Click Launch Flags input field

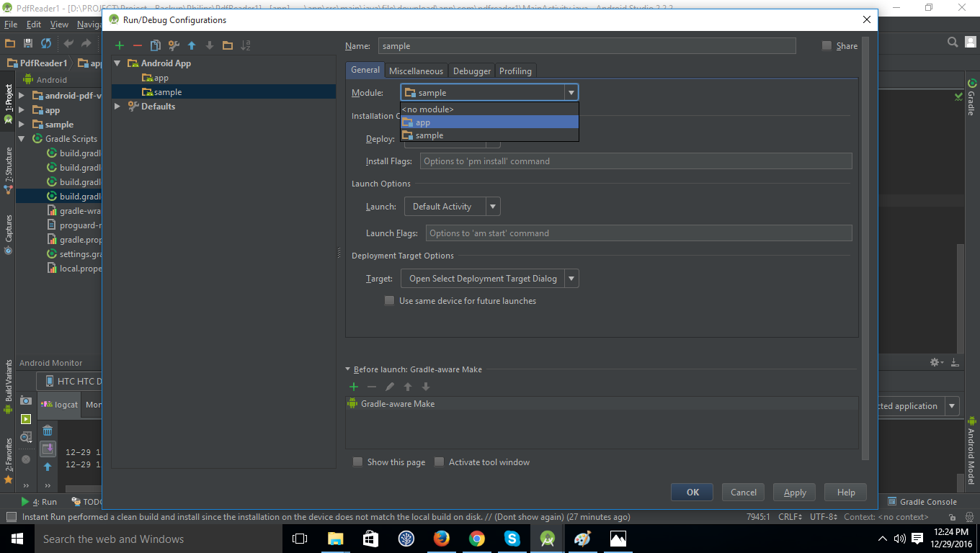tap(638, 233)
